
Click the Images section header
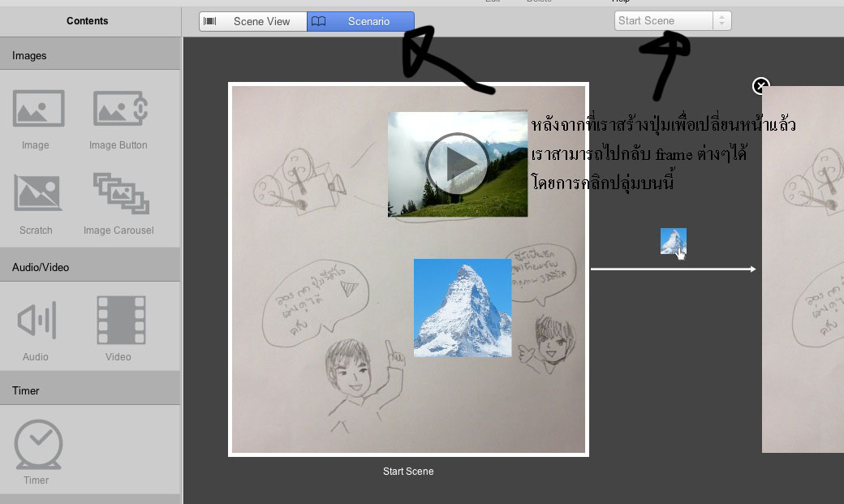90,55
